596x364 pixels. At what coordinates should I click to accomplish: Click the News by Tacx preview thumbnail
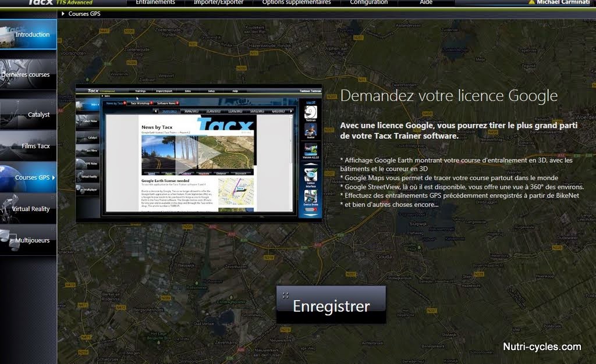199,154
